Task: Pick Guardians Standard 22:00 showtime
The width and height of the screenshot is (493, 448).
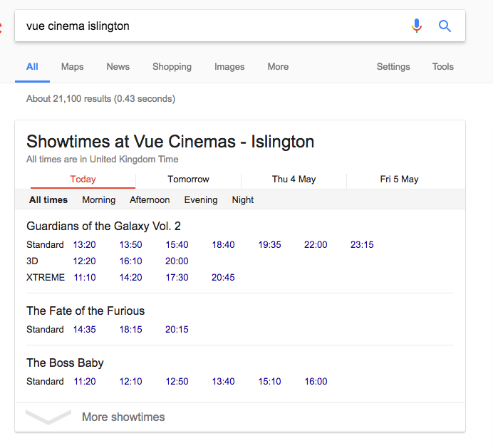Action: click(x=316, y=244)
